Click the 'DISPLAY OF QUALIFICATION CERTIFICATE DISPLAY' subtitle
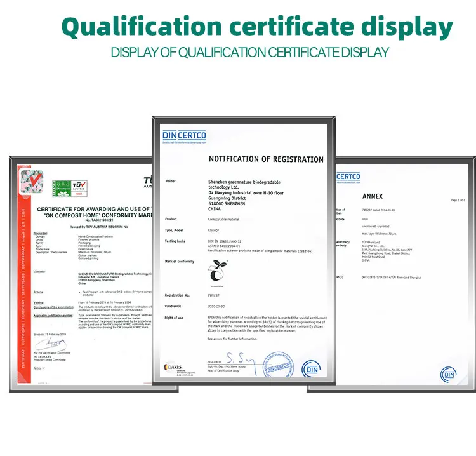Viewport: 476px width, 456px height. (249, 52)
